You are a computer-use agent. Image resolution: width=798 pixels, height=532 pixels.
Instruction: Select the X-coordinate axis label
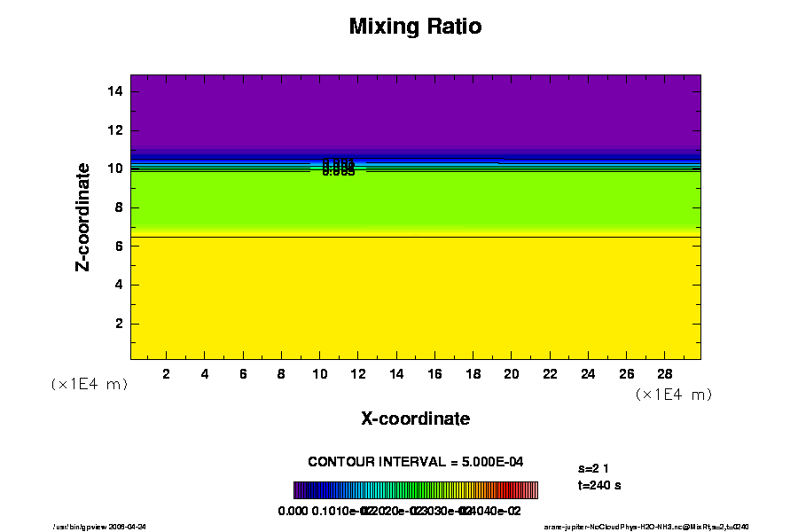point(415,419)
